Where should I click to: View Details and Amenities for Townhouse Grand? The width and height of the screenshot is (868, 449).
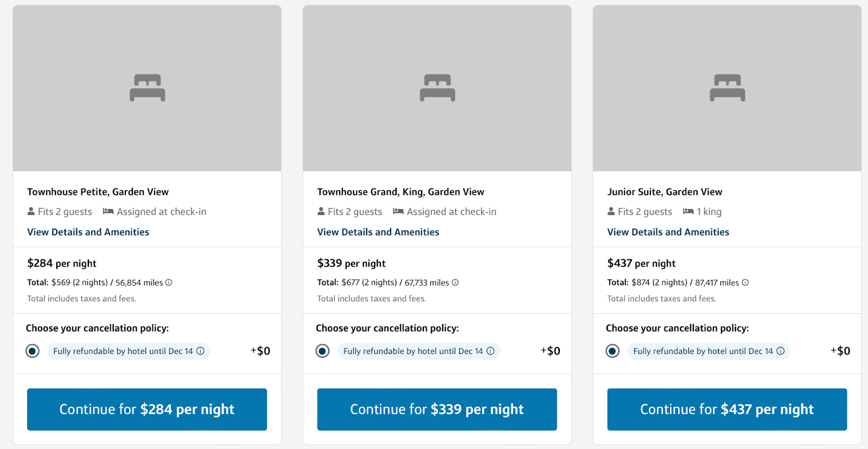[x=378, y=232]
